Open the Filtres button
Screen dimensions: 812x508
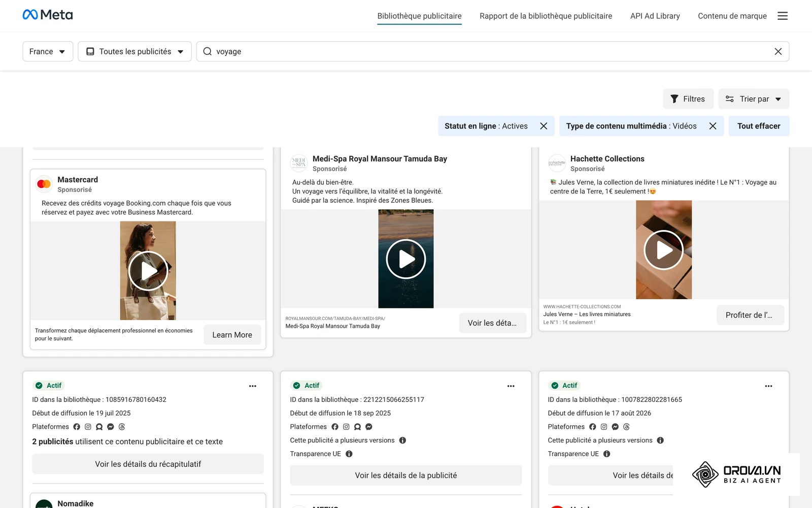pyautogui.click(x=688, y=99)
